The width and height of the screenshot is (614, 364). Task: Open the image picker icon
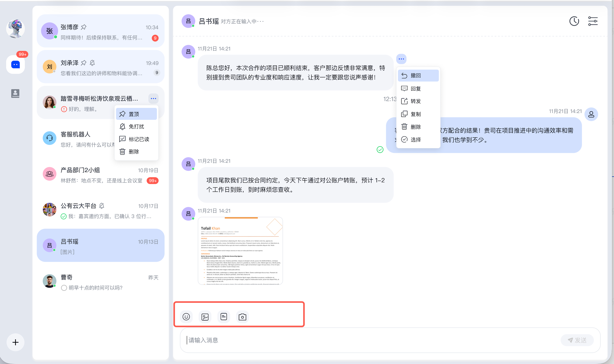[x=205, y=317]
